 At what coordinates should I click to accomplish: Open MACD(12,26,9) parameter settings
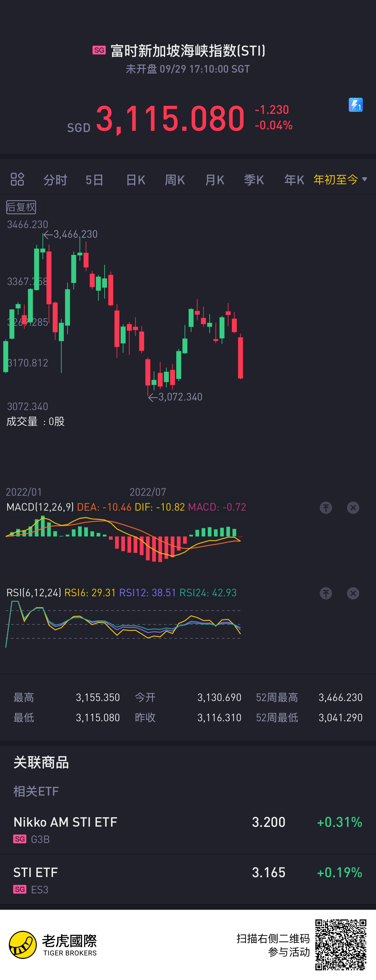coord(40,507)
